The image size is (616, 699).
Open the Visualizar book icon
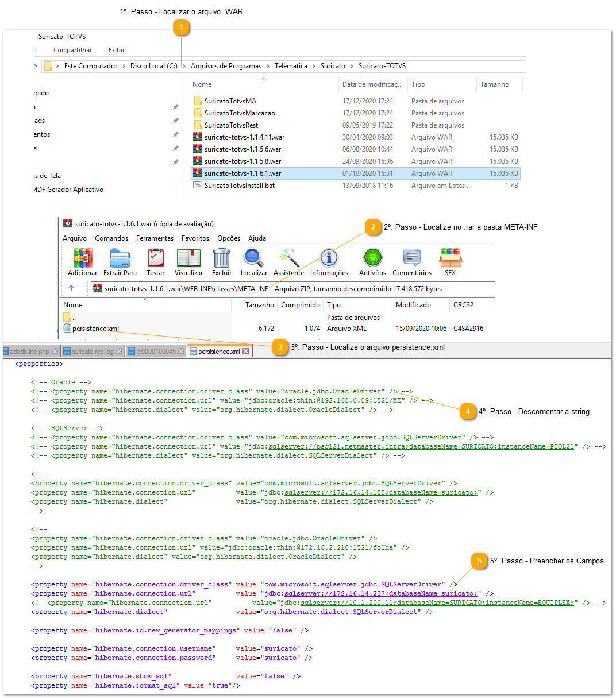tap(188, 258)
